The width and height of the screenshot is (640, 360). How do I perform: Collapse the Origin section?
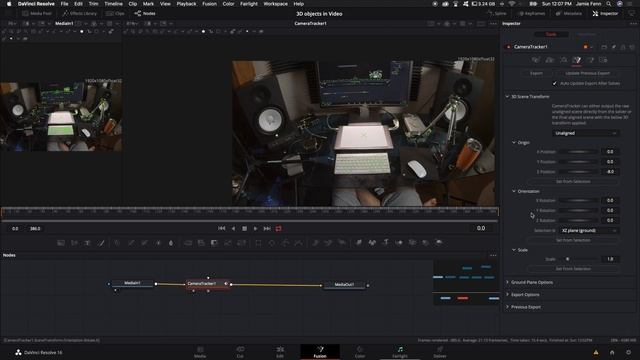(x=514, y=142)
